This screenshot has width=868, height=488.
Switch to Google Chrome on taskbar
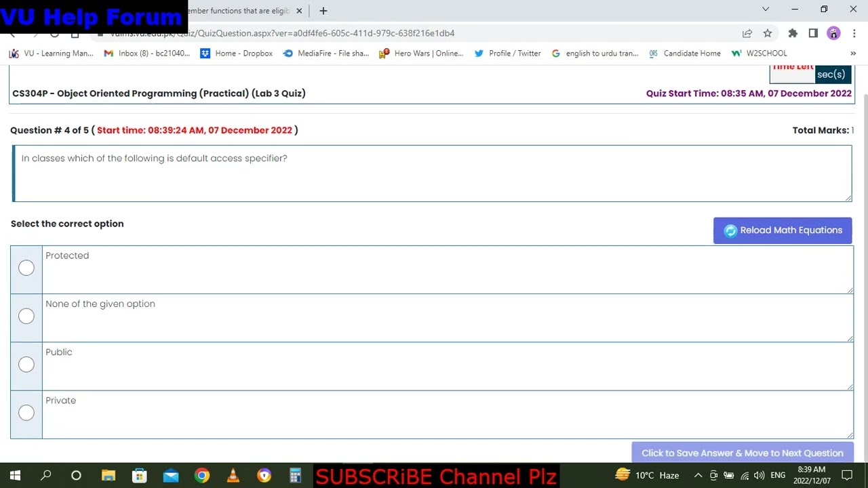pos(202,476)
